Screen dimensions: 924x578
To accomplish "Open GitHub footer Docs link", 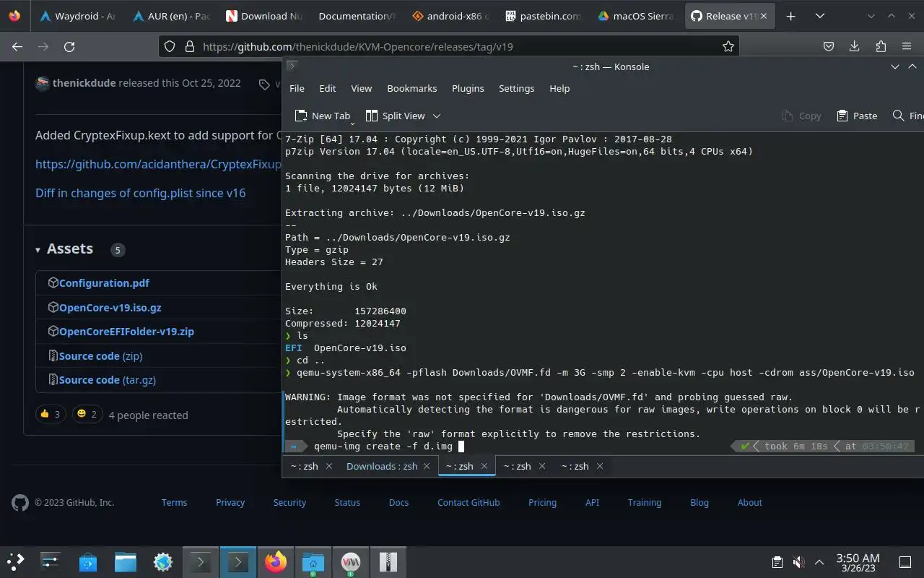I will coord(398,502).
